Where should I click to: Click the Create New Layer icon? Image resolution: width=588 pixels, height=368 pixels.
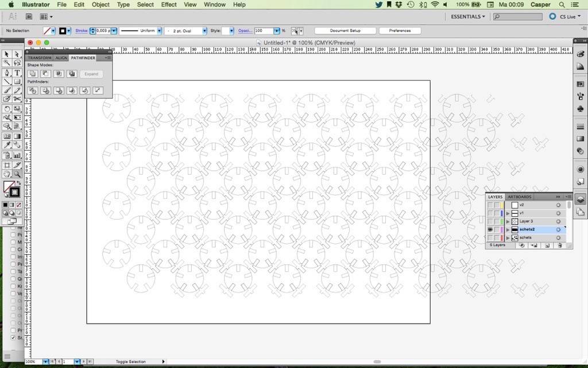(x=547, y=245)
